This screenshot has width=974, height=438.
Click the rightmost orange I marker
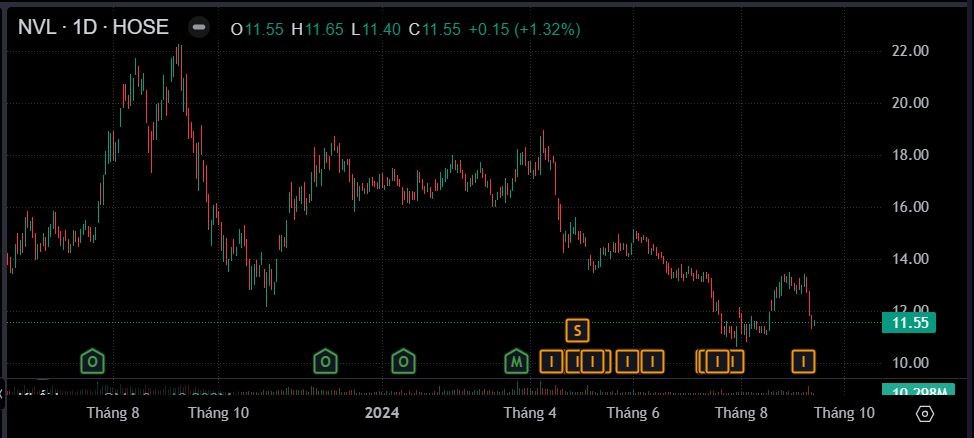[803, 360]
